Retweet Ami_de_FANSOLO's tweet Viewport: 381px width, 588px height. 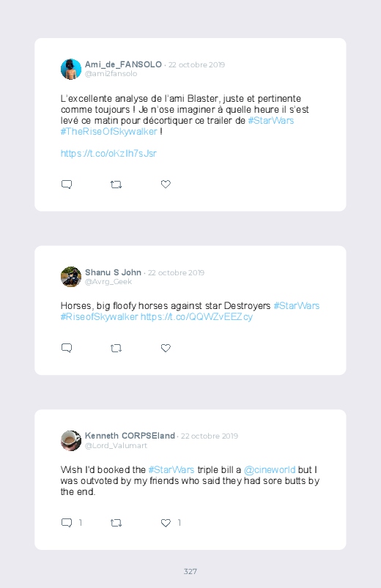[x=116, y=185]
